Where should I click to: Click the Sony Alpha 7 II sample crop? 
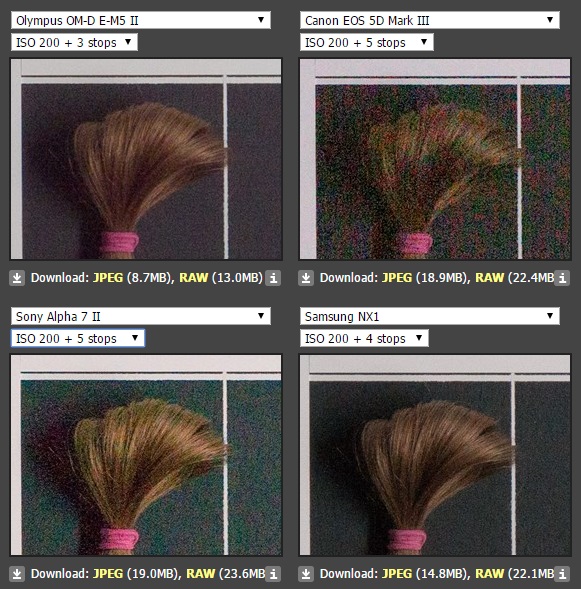146,455
